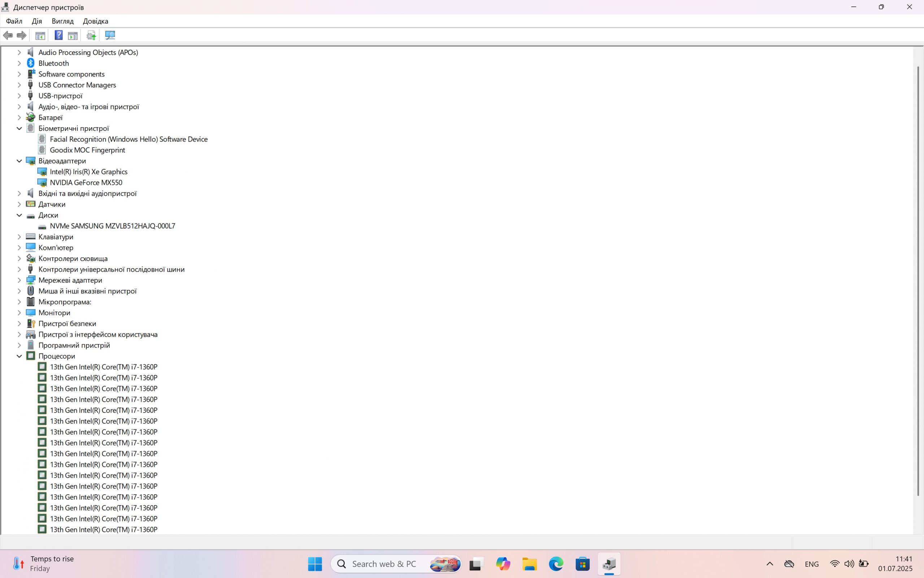Screen dimensions: 924x578
Task: Open the Вигляд menu
Action: [x=62, y=21]
